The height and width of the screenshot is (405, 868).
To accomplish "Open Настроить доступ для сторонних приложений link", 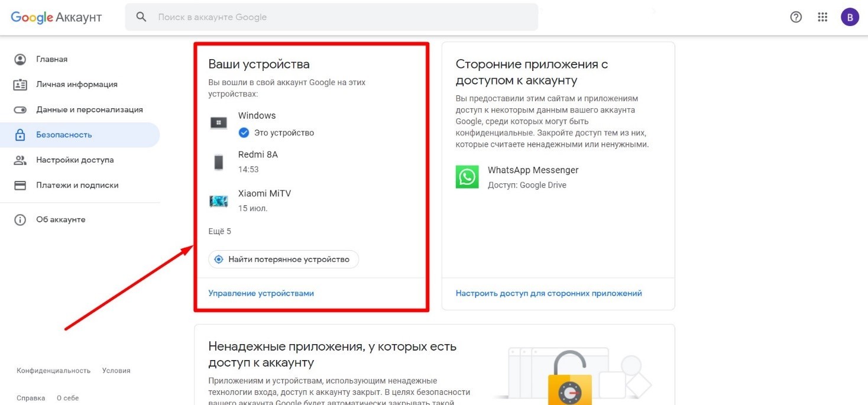I will tap(549, 293).
